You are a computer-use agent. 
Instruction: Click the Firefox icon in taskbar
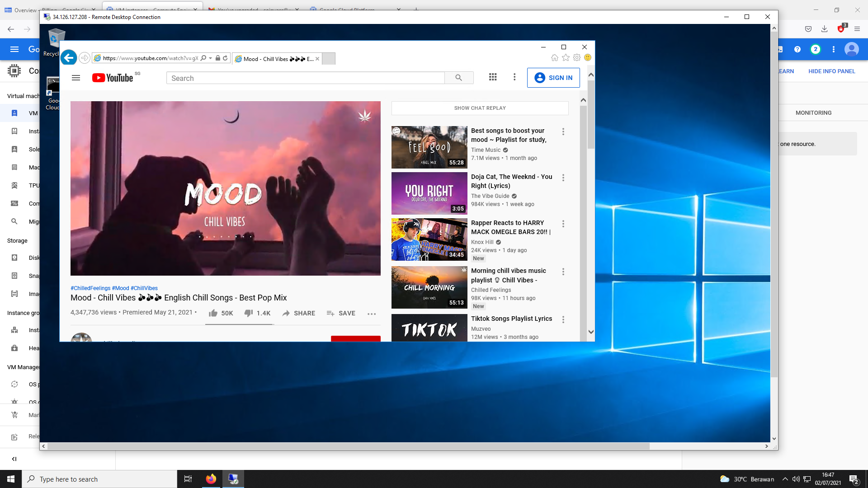(211, 479)
